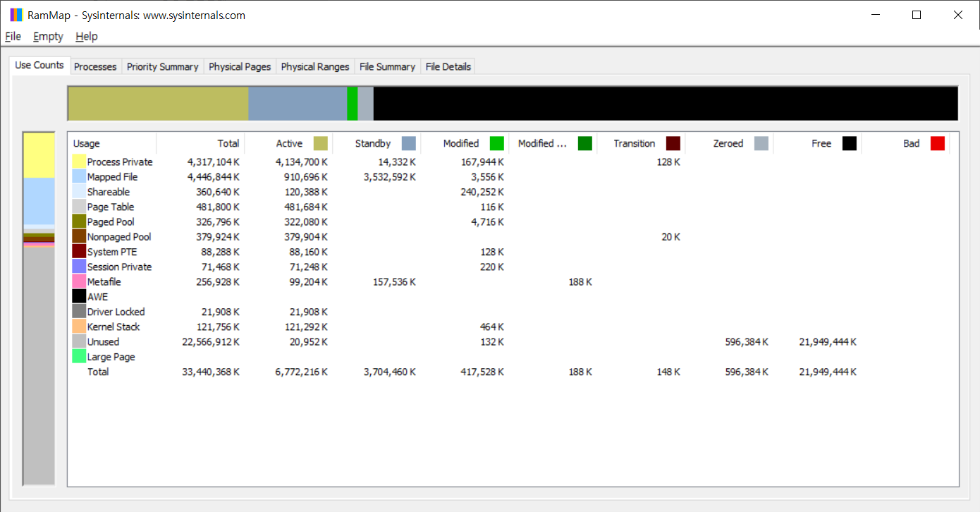Image resolution: width=980 pixels, height=512 pixels.
Task: Switch to the Physical Pages tab
Action: coord(240,66)
